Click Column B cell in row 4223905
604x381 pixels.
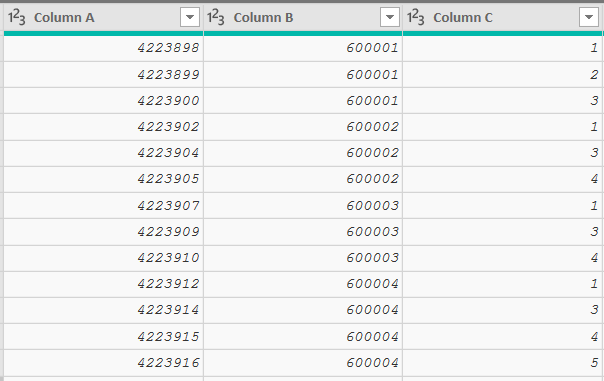[x=303, y=180]
